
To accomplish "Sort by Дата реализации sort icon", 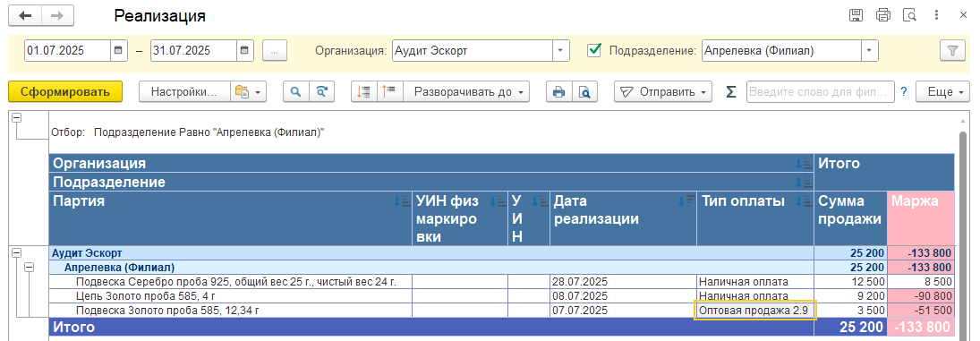I will (686, 201).
